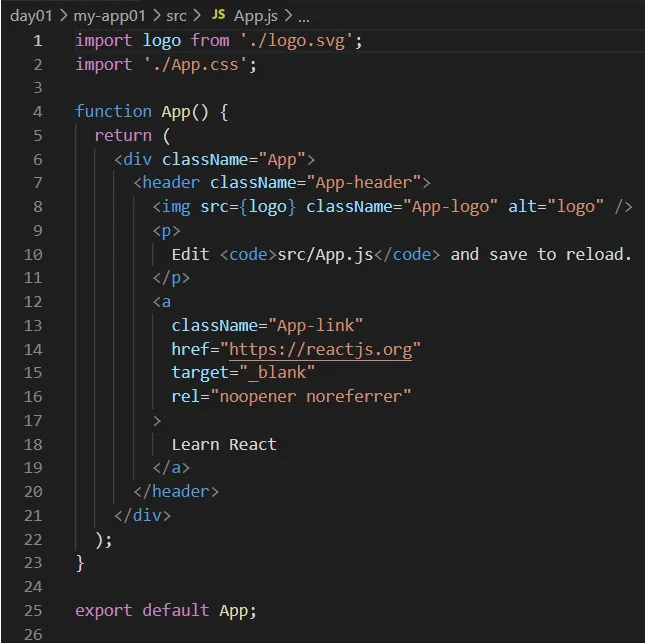
Task: Click the './App.css' import string
Action: coord(195,65)
